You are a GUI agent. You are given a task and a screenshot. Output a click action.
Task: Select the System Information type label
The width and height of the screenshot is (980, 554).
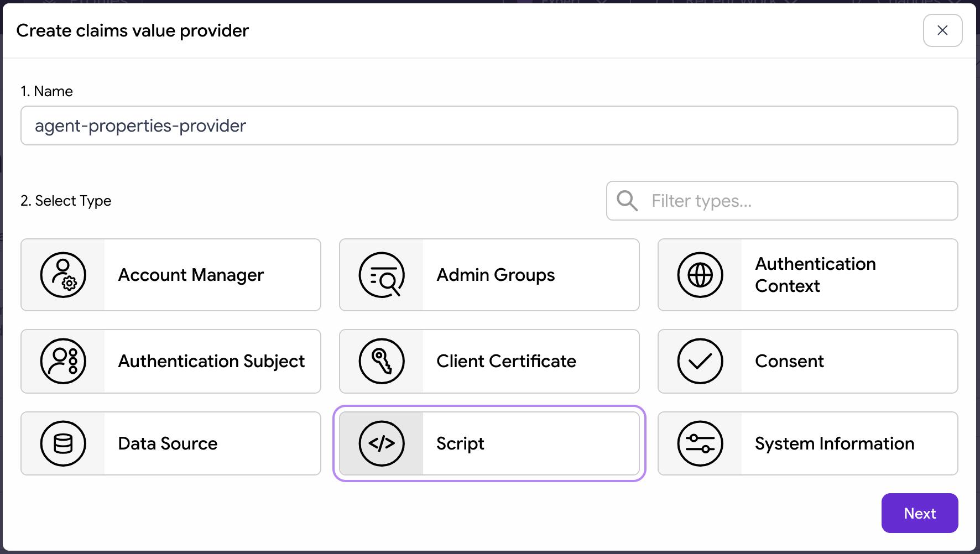pos(835,443)
